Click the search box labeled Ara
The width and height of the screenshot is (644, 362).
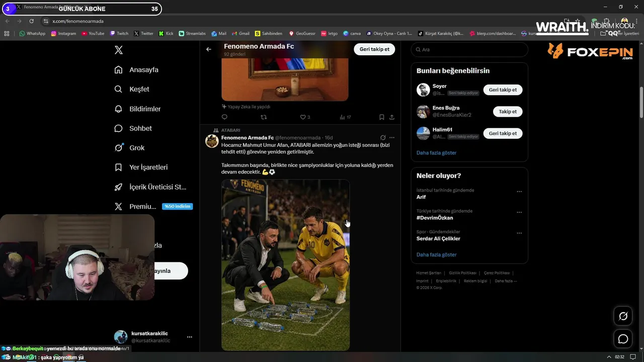point(469,49)
